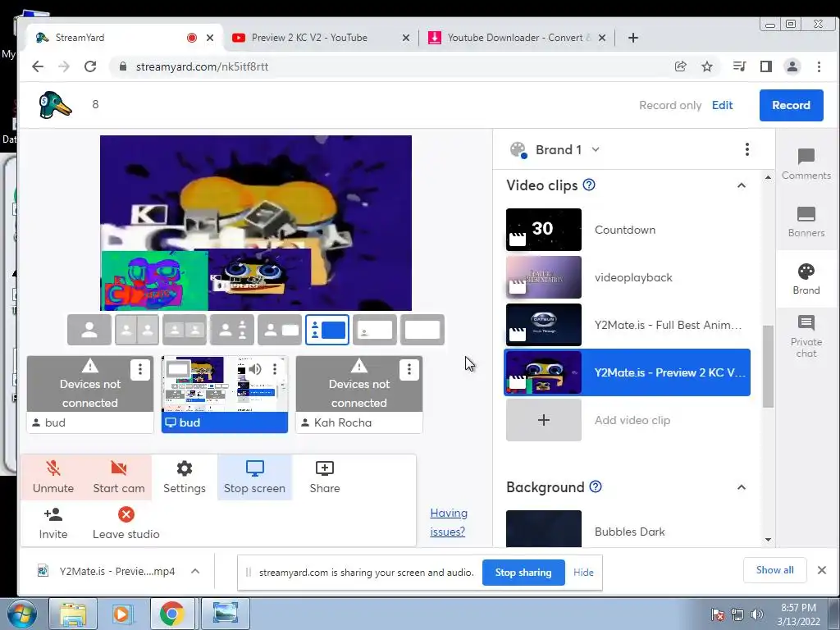This screenshot has height=630, width=840.
Task: Open studio Settings gear
Action: (x=185, y=477)
